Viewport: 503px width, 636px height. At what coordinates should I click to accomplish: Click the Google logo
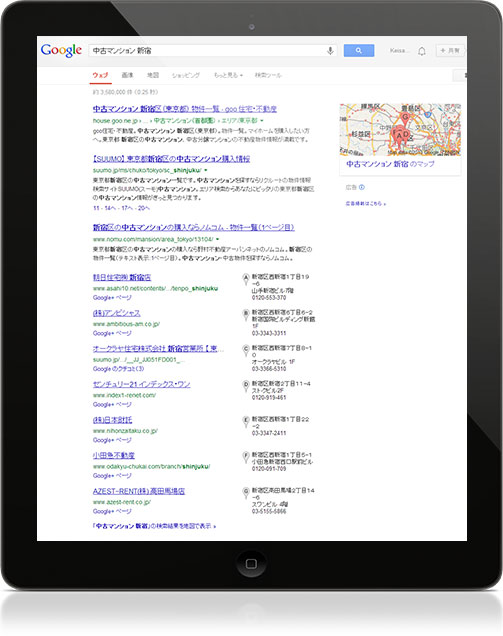pyautogui.click(x=61, y=51)
